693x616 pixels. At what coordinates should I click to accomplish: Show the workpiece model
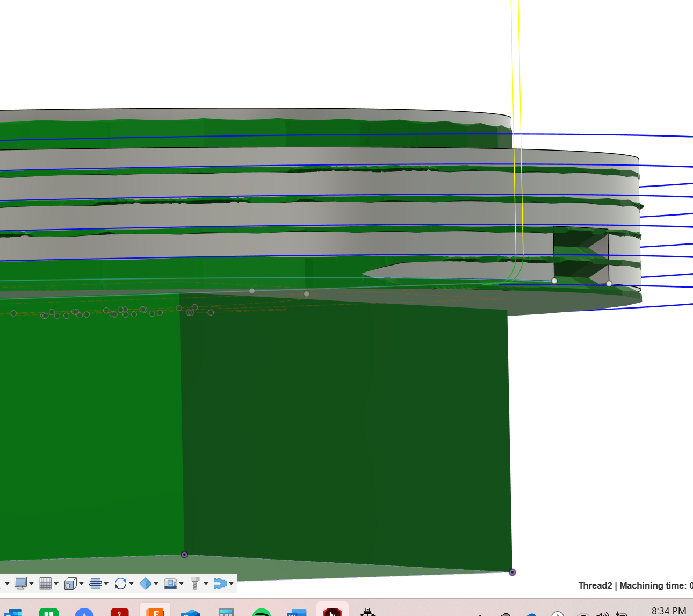(x=146, y=582)
